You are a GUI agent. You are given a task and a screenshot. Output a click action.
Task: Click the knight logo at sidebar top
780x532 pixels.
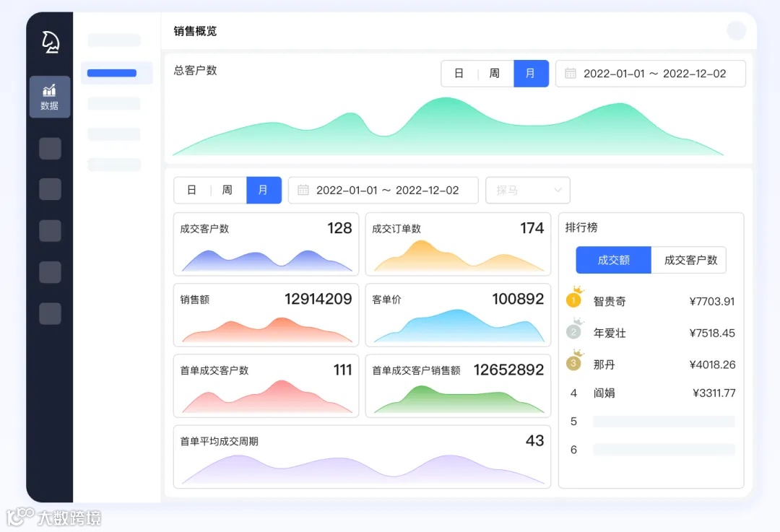[x=49, y=41]
